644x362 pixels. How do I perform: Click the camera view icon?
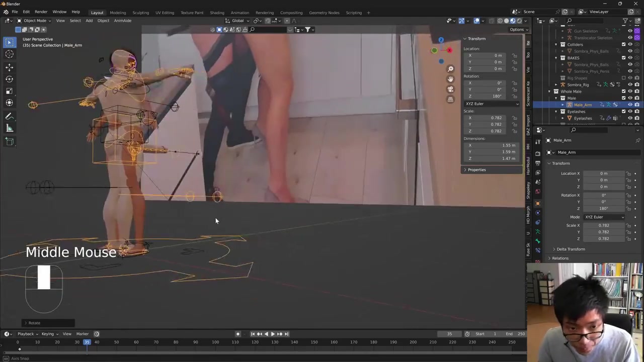tap(450, 89)
